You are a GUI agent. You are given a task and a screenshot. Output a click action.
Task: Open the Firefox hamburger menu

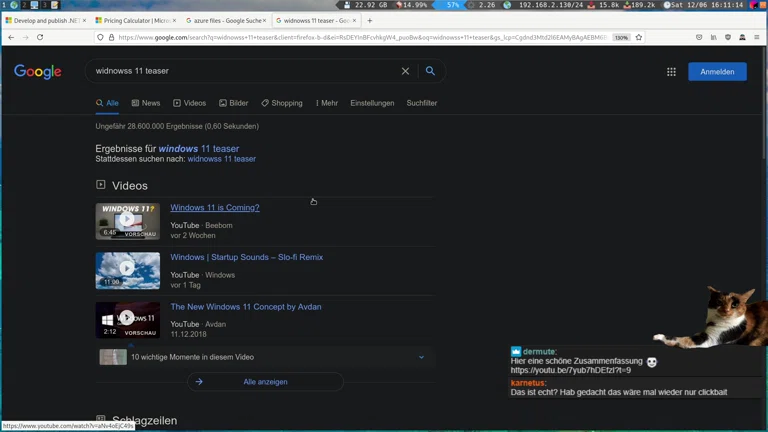click(757, 37)
